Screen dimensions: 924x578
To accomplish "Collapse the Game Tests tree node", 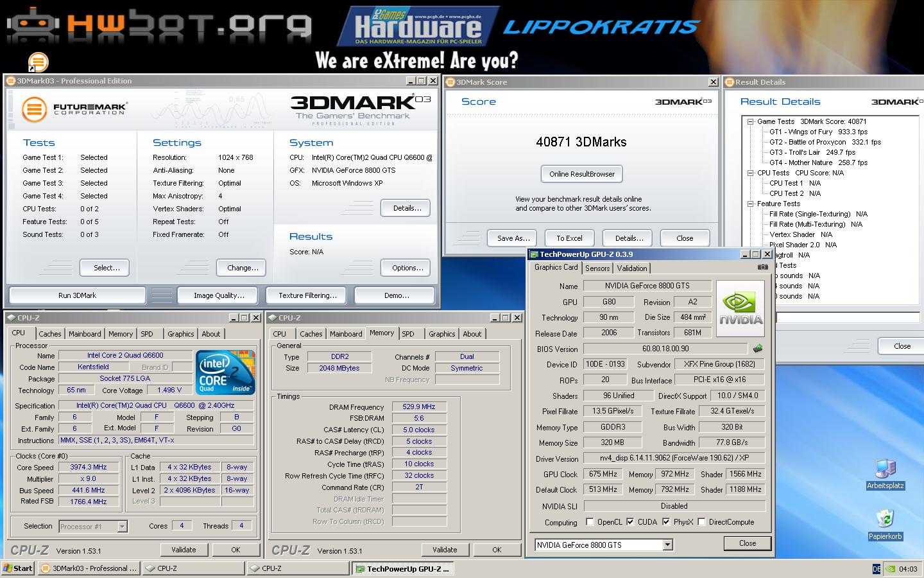I will point(749,121).
